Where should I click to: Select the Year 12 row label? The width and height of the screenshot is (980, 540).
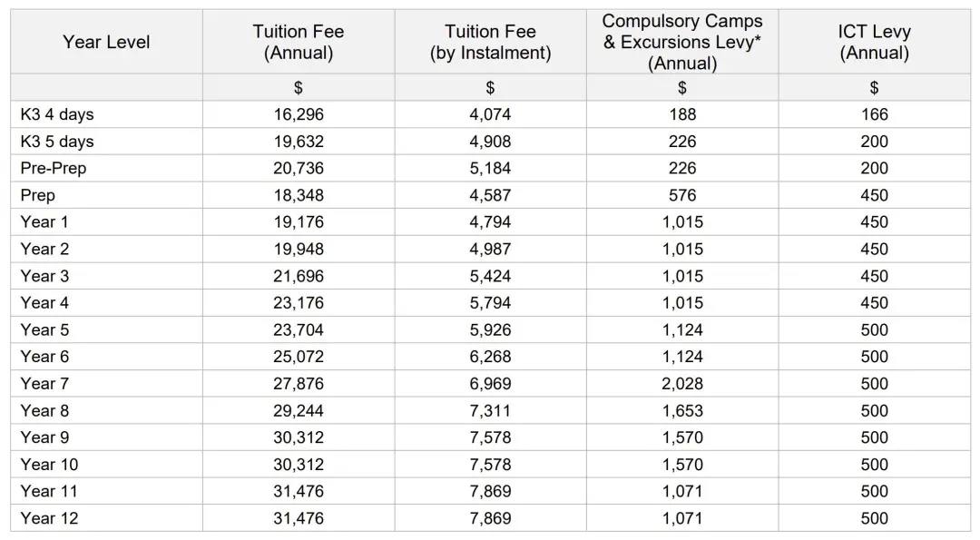[x=49, y=518]
